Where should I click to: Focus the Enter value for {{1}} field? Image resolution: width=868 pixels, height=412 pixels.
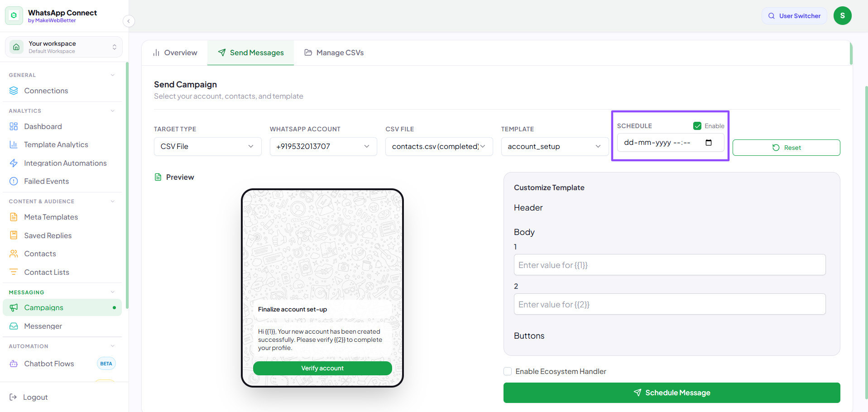(x=670, y=265)
